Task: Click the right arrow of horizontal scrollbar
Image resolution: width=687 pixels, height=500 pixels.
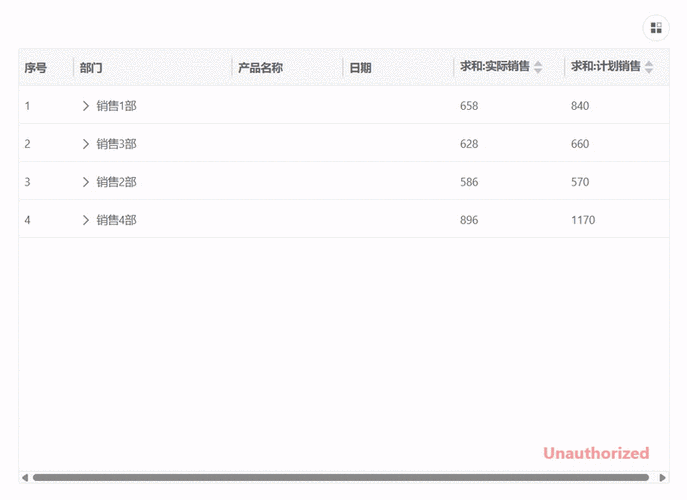Action: point(662,478)
